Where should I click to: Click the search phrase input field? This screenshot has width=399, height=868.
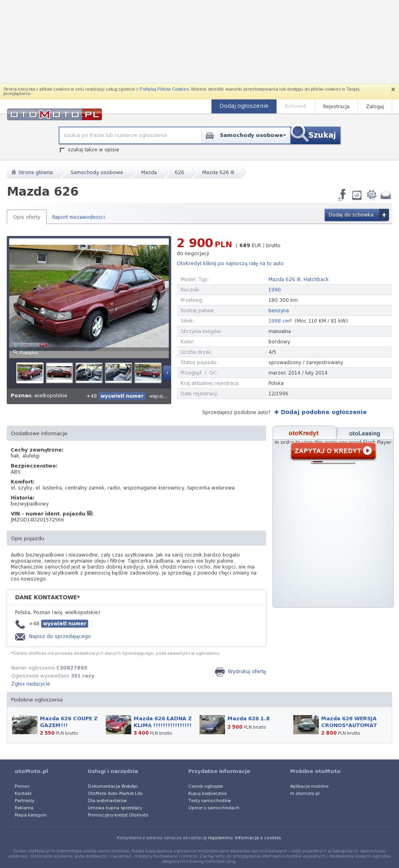pyautogui.click(x=130, y=135)
